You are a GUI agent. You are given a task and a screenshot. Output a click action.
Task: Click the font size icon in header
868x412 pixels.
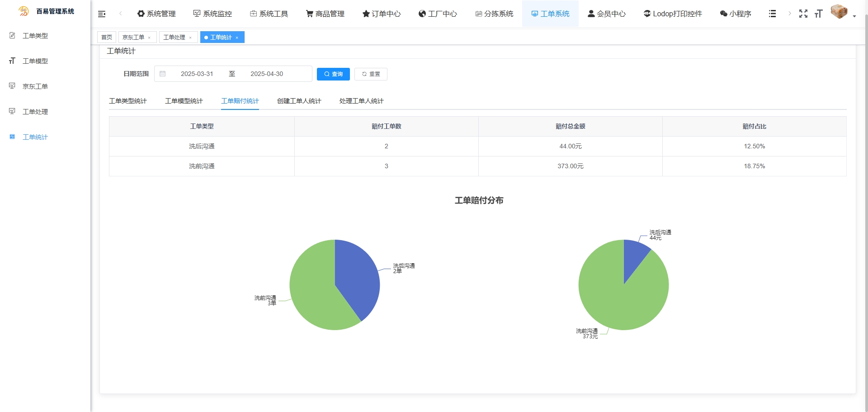click(x=818, y=14)
